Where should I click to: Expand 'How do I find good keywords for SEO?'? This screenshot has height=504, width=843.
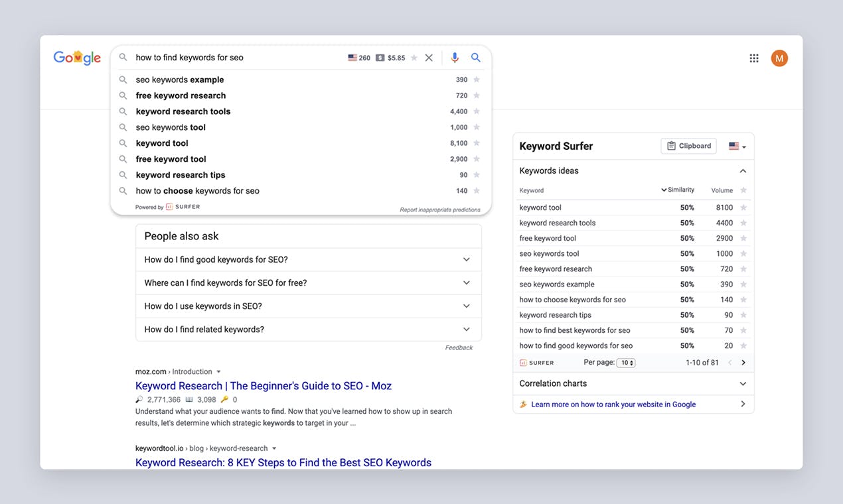(308, 259)
